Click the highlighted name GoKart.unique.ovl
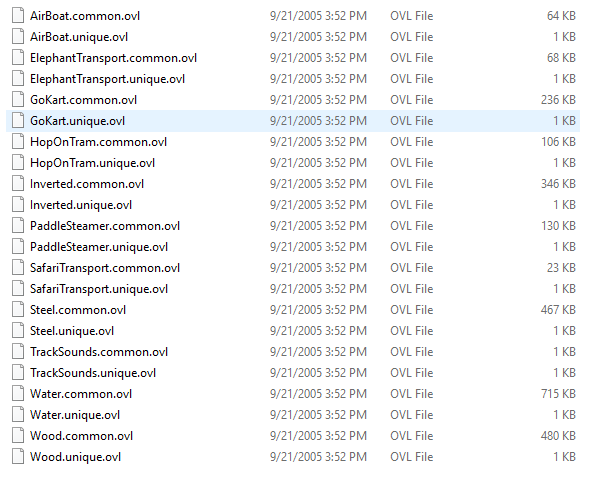Viewport: 602px width, 485px height. coord(78,121)
